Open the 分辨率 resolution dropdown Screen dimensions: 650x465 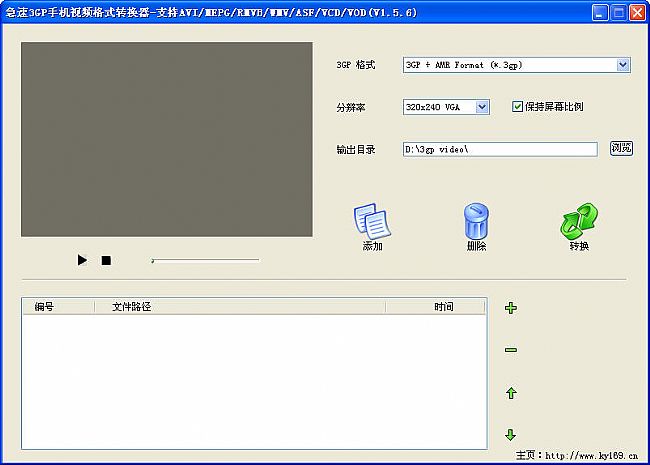pyautogui.click(x=481, y=107)
